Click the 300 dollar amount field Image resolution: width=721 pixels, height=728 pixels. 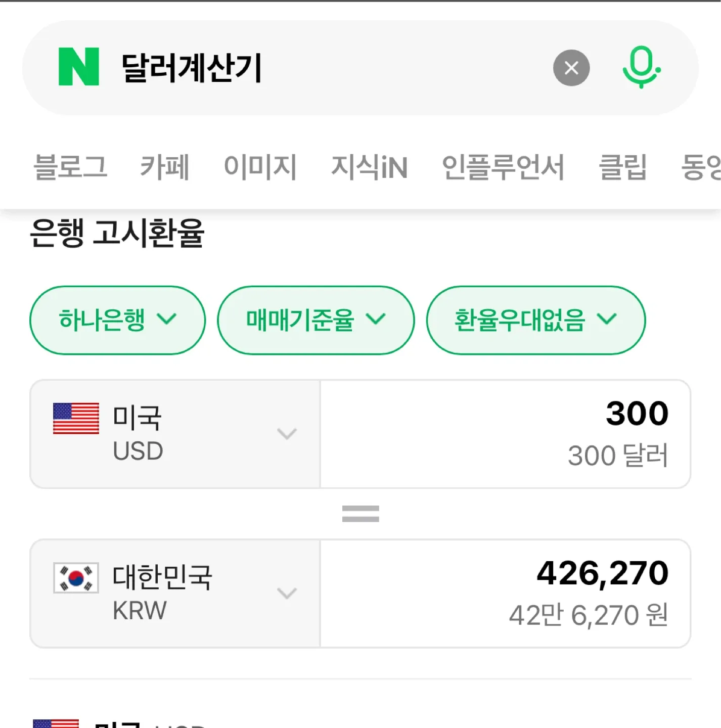[x=506, y=434]
